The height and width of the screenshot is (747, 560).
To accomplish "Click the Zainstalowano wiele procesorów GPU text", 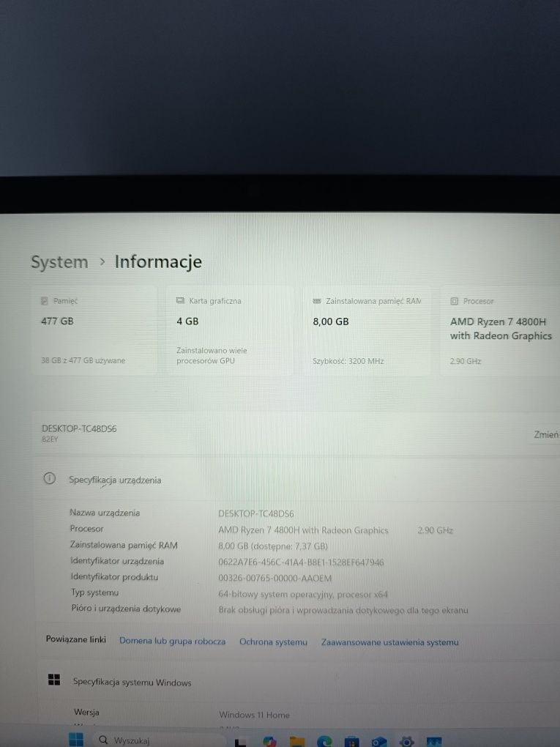I will [212, 355].
